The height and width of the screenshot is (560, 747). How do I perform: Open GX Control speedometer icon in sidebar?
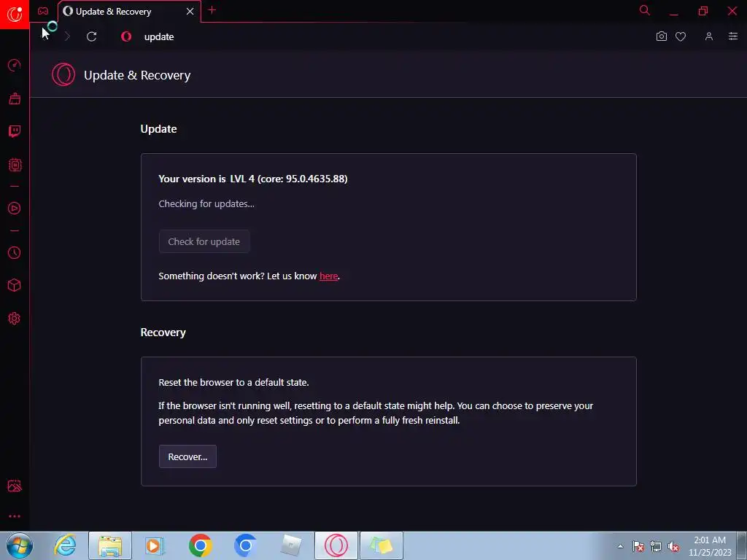coord(15,65)
